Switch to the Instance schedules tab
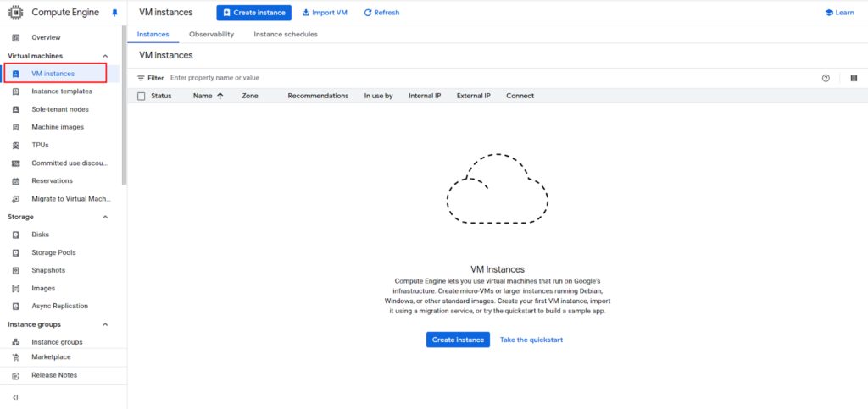This screenshot has width=868, height=409. pyautogui.click(x=286, y=34)
